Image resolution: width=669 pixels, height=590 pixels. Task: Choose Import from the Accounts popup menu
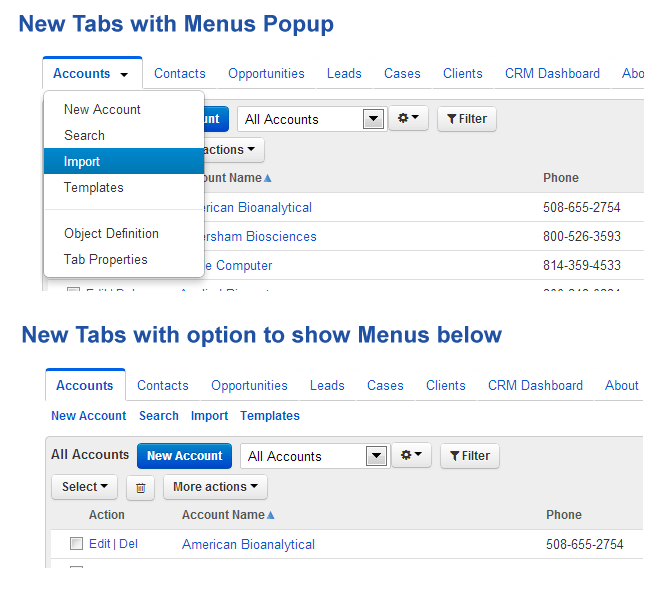click(82, 161)
